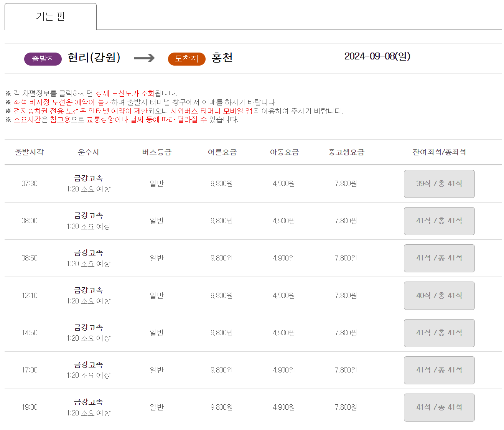Screen dimensions: 504x430
Task: Click the 39석 / 총 41석 seat button
Action: [439, 184]
